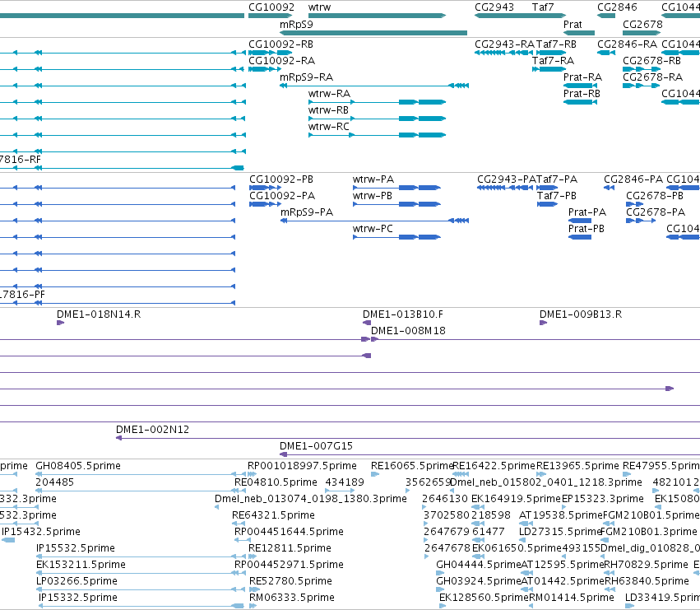700x610 pixels.
Task: Select protein CG2678-PB
Action: (655, 196)
